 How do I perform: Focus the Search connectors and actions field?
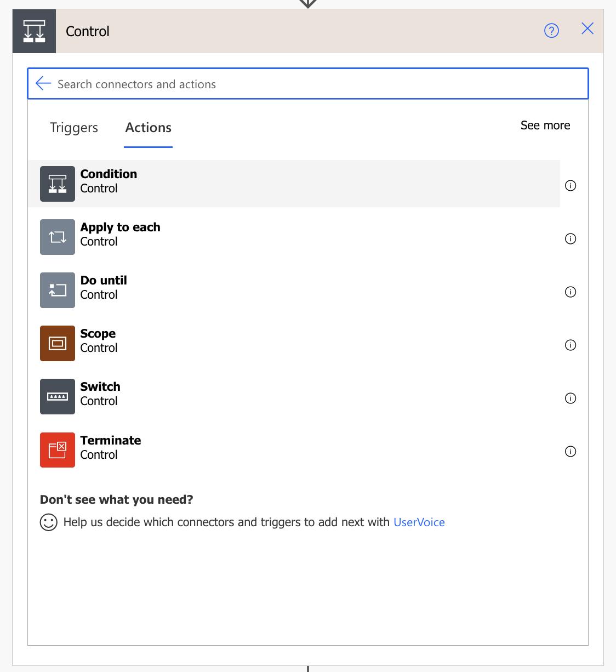tap(308, 84)
